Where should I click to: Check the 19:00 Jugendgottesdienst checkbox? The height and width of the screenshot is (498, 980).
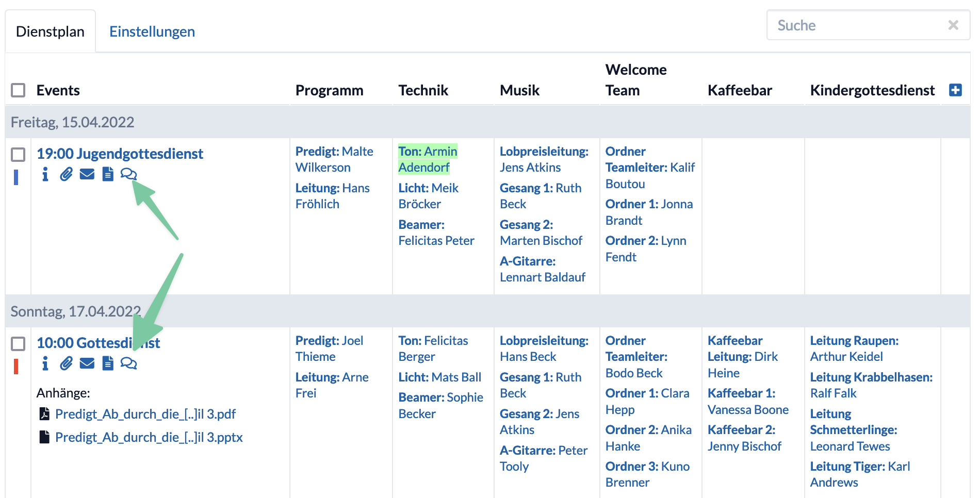coord(18,154)
